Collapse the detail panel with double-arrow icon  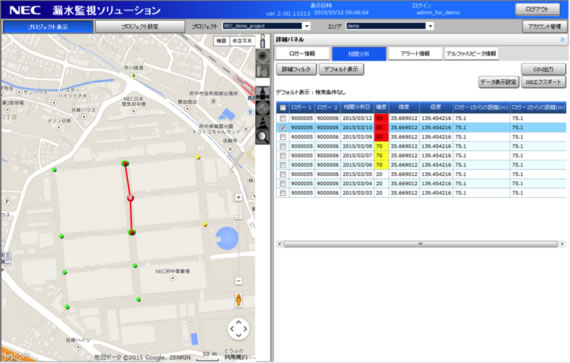point(563,39)
